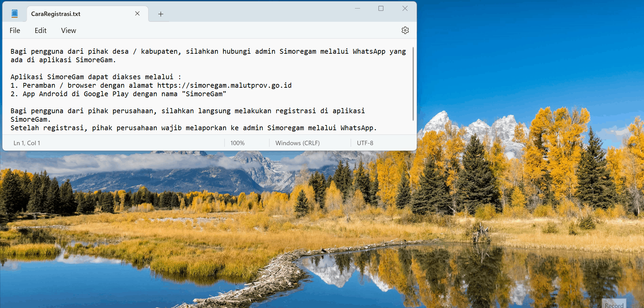The image size is (644, 308).
Task: Close the Notepad window
Action: (405, 8)
